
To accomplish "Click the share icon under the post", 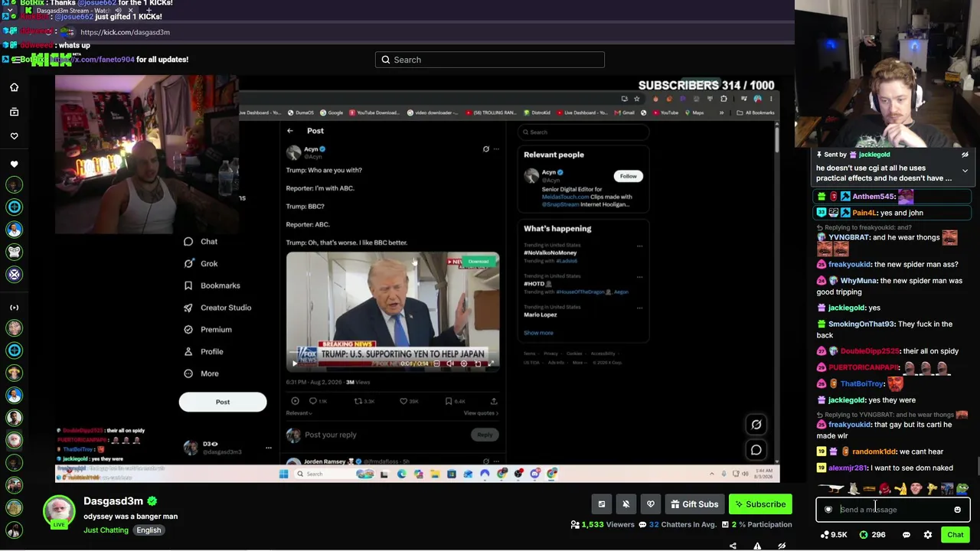I will tap(494, 401).
